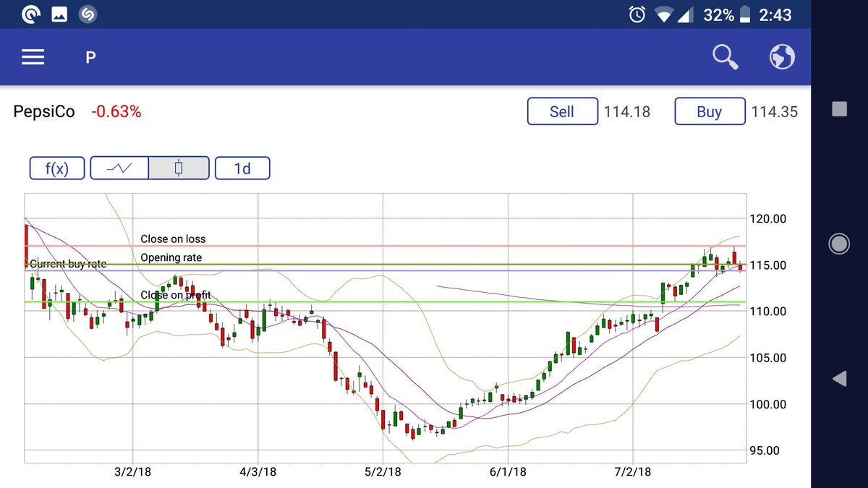Screen dimensions: 868x488
Task: Tap the status bar alarm clock icon
Action: [637, 14]
